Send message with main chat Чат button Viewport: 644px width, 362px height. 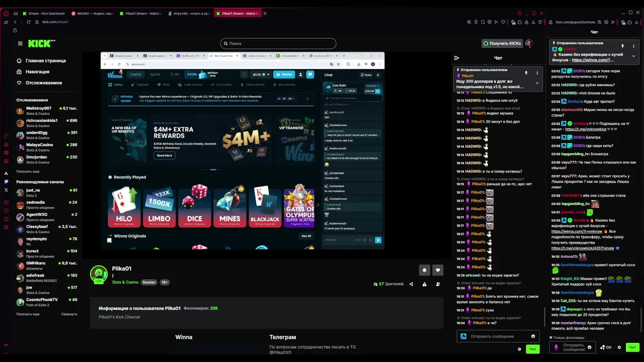533,349
